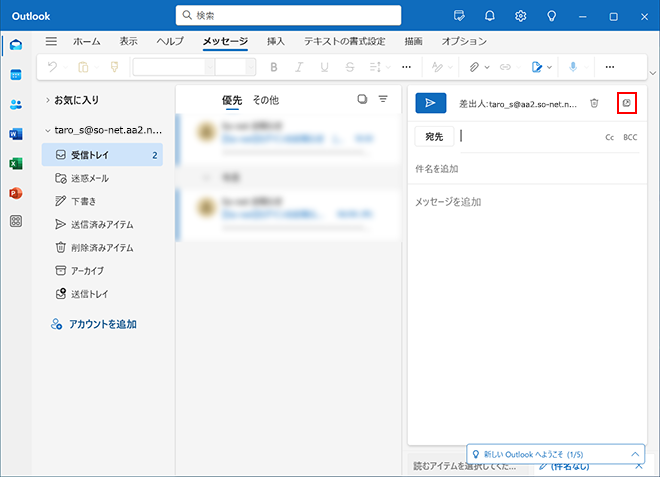Open the Word app in sidebar
The image size is (660, 477).
15,134
